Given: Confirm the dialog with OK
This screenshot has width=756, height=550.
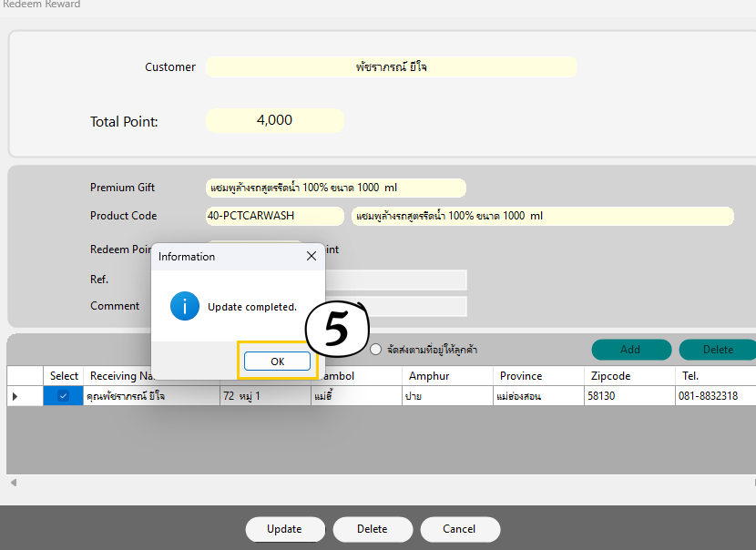Looking at the screenshot, I should pos(277,361).
